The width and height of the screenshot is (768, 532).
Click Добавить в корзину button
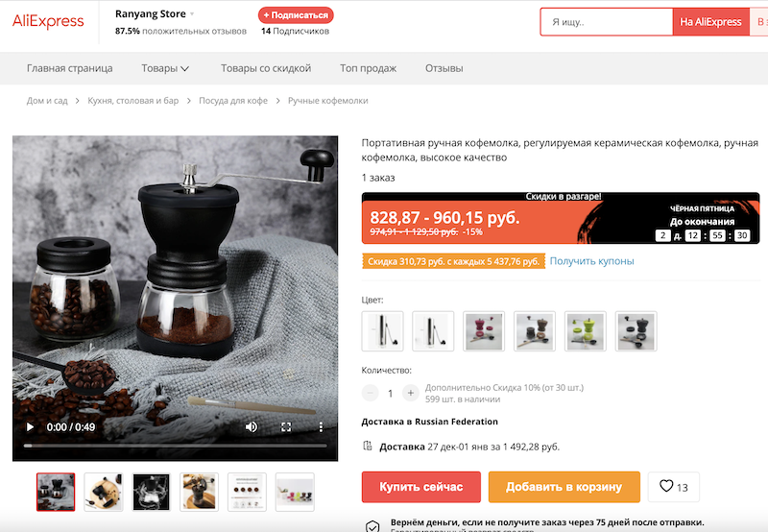(x=564, y=487)
